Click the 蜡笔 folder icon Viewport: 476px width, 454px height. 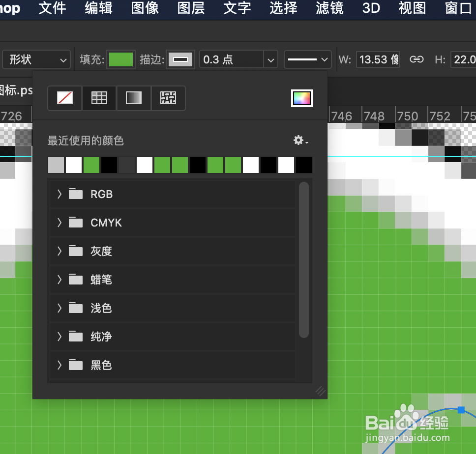pos(76,279)
